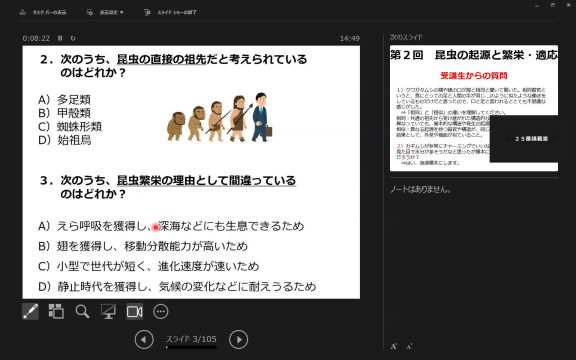Click the elapsed timer 0:08:22
The height and width of the screenshot is (360, 576).
click(36, 38)
